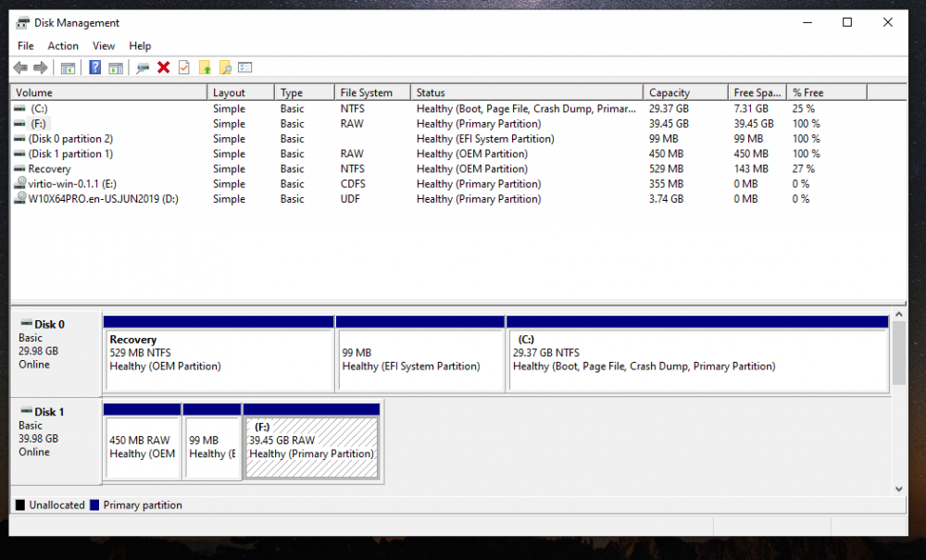Open the Help menu
This screenshot has width=926, height=560.
click(140, 46)
